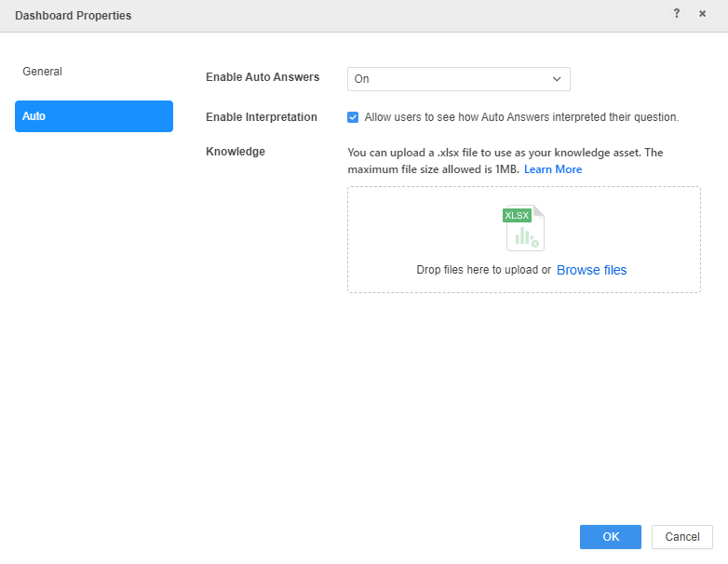Image resolution: width=728 pixels, height=564 pixels.
Task: Expand the chevron arrow beside On
Action: 557,79
